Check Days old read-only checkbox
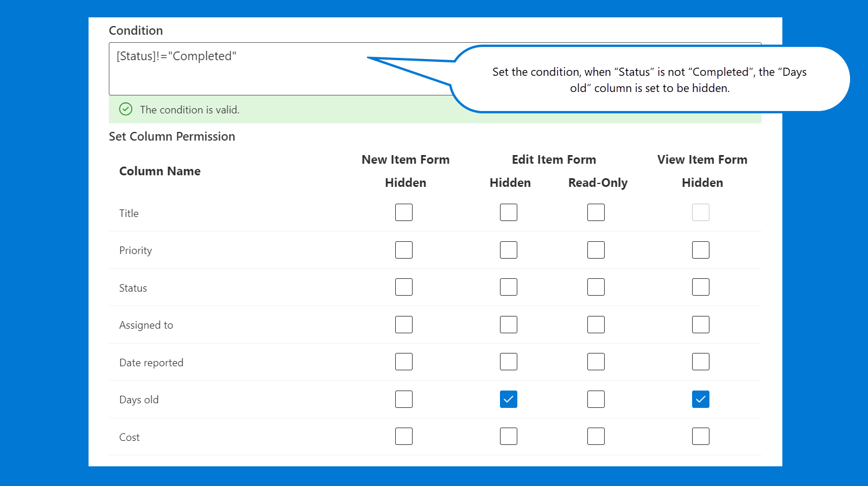This screenshot has width=868, height=486. click(x=596, y=399)
